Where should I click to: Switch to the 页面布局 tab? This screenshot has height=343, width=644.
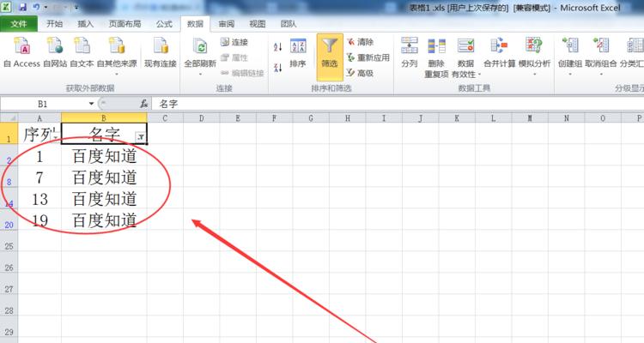(x=125, y=24)
